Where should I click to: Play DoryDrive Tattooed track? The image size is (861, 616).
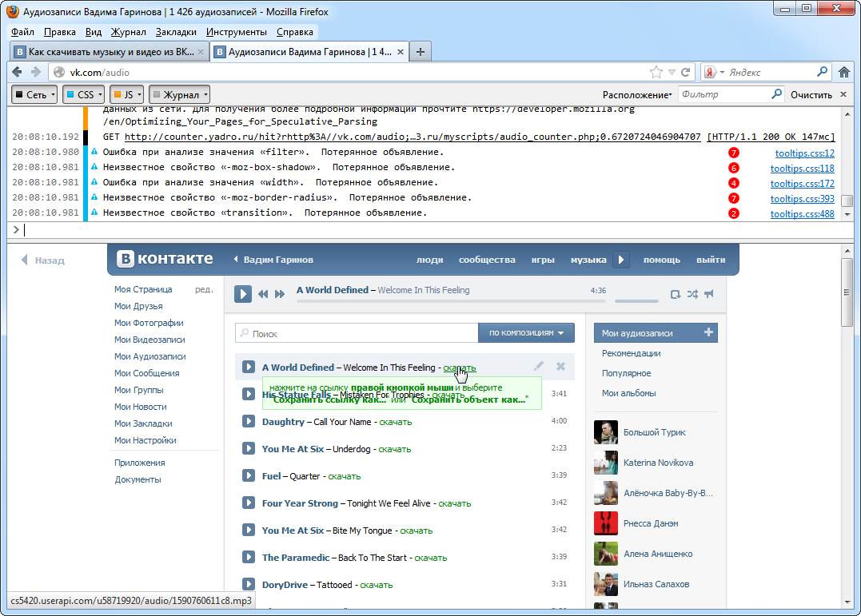click(249, 584)
